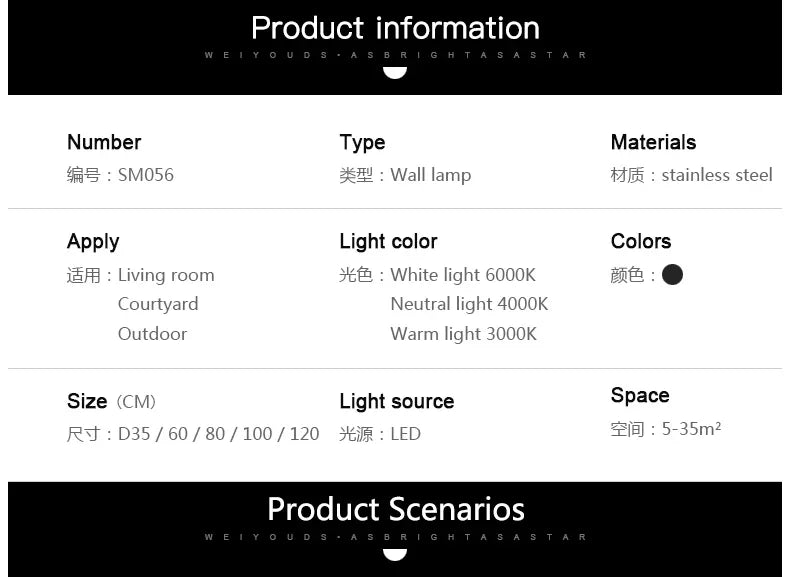Select the Product information header title

coord(395,28)
